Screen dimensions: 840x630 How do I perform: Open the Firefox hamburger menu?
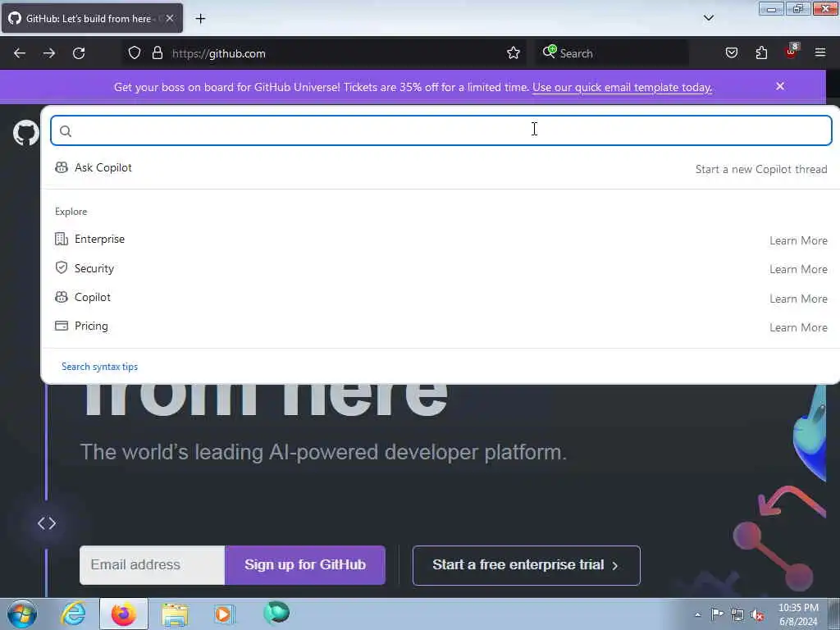[820, 53]
